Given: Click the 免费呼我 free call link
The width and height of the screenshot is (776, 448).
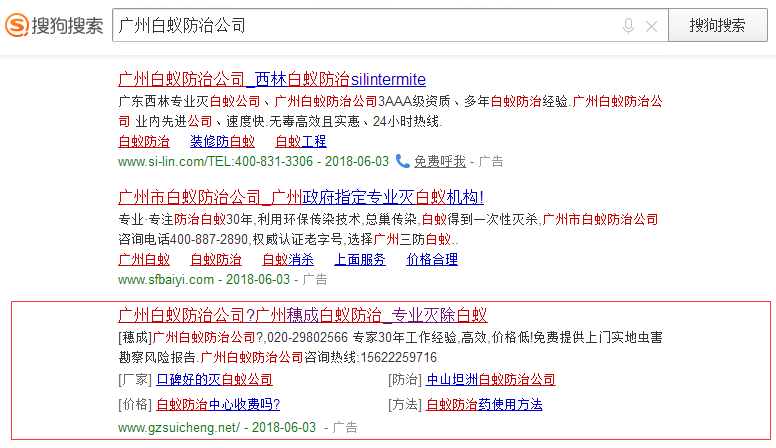Looking at the screenshot, I should point(440,160).
